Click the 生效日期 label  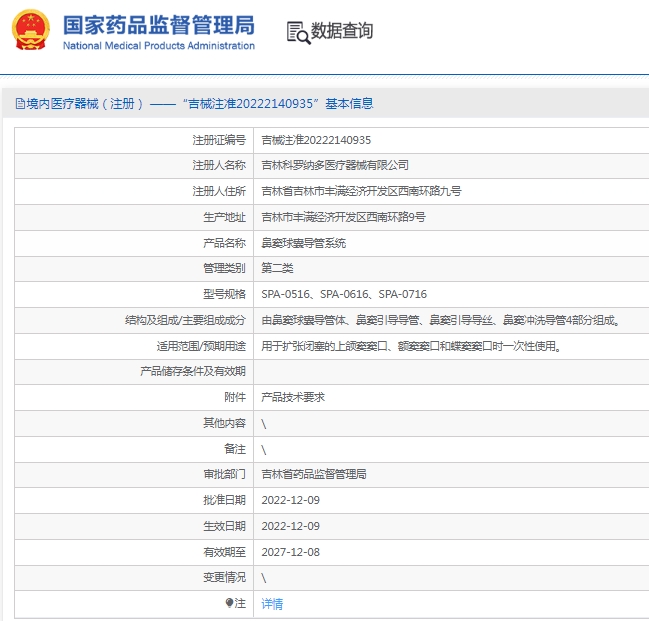click(224, 526)
